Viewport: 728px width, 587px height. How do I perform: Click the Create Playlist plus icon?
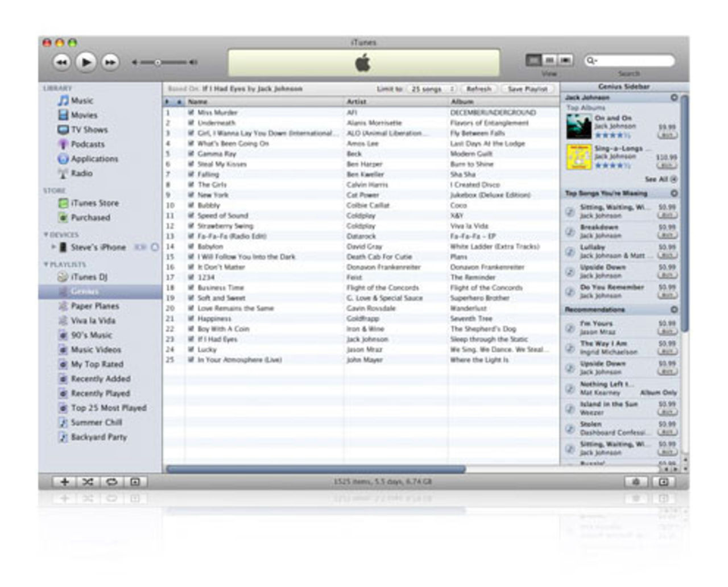[x=64, y=482]
